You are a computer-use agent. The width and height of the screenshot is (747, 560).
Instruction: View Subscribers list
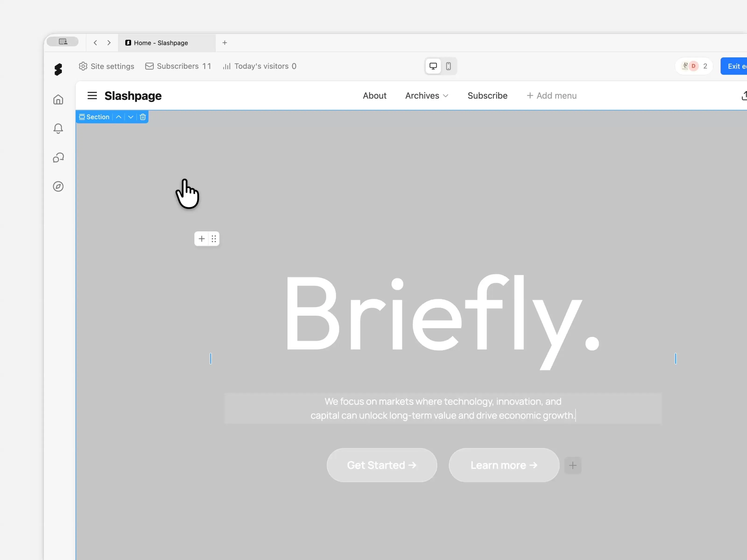178,66
